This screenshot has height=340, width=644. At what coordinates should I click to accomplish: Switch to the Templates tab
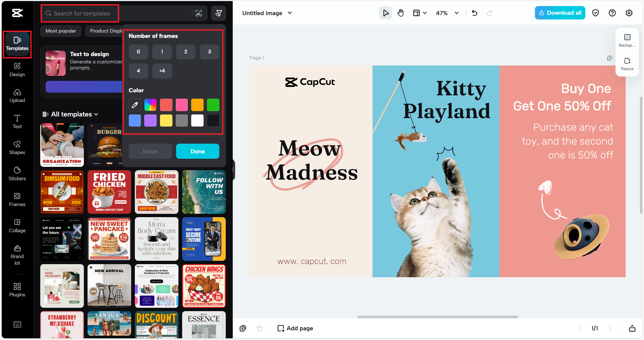(17, 44)
